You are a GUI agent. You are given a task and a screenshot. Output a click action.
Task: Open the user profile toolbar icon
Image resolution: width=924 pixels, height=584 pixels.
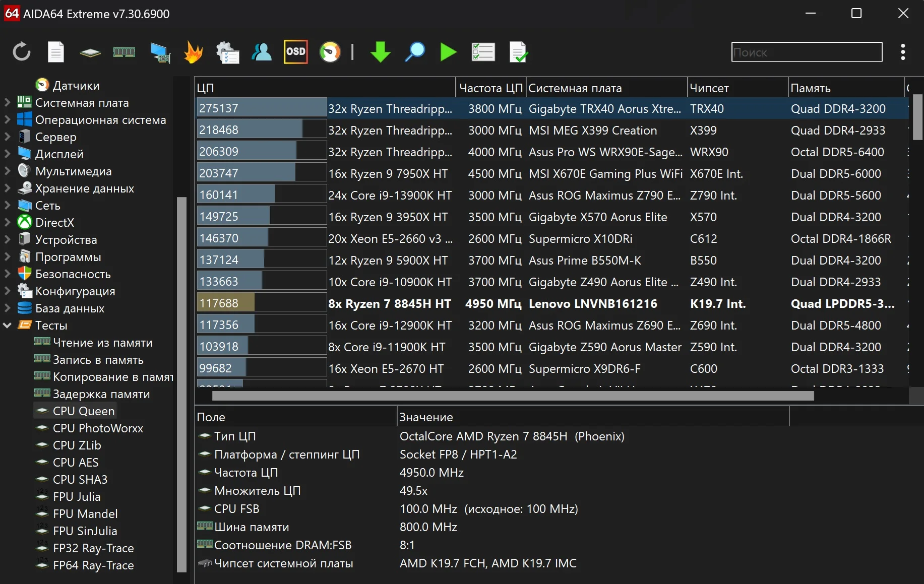(x=262, y=52)
